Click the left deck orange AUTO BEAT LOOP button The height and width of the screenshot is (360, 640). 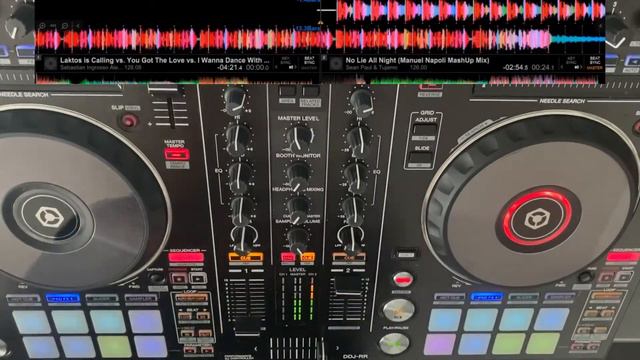coord(191,298)
